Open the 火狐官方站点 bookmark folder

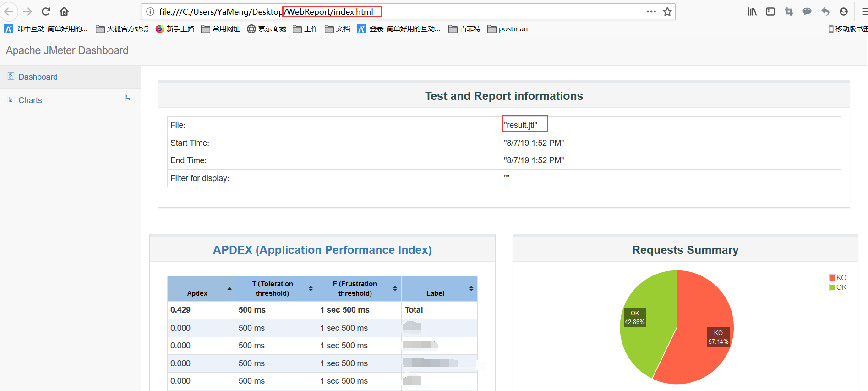122,29
